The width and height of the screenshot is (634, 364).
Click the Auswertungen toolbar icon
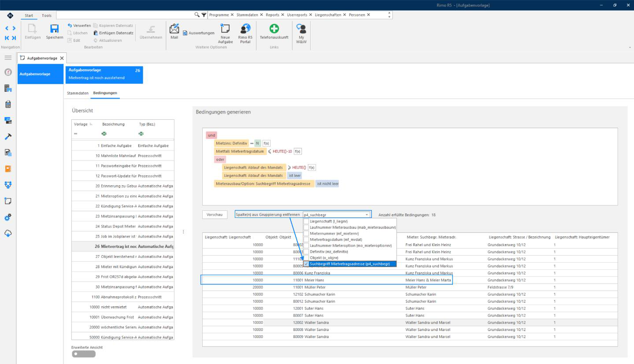pos(198,33)
